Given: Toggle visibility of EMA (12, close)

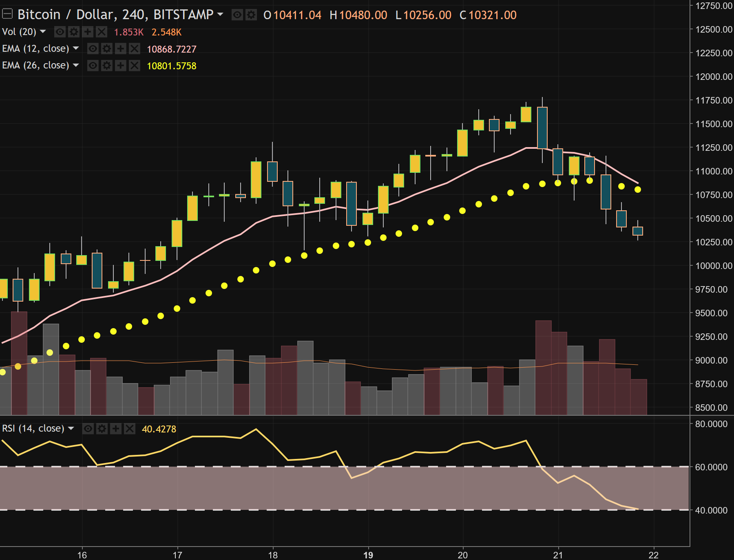Looking at the screenshot, I should (93, 49).
